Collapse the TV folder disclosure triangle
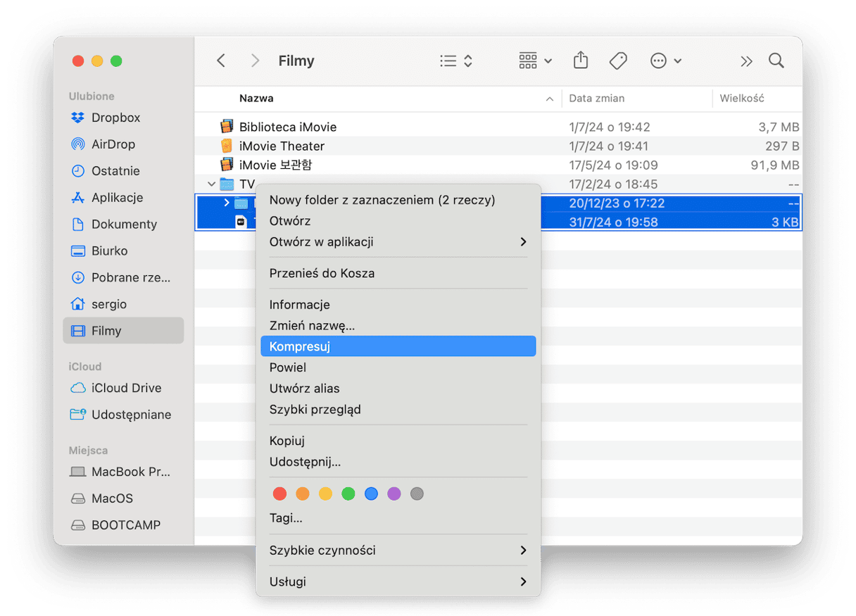Viewport: 856px width, 616px height. 211,184
